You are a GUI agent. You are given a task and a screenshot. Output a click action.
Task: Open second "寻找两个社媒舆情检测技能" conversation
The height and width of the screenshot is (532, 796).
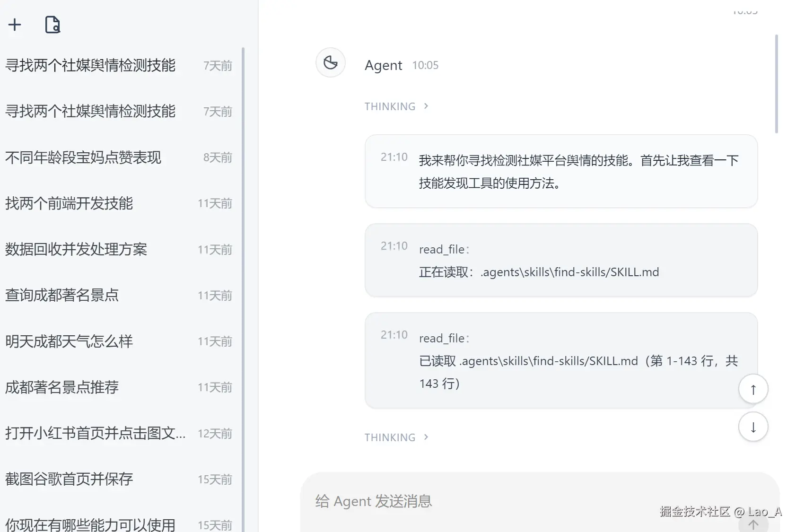coord(118,111)
